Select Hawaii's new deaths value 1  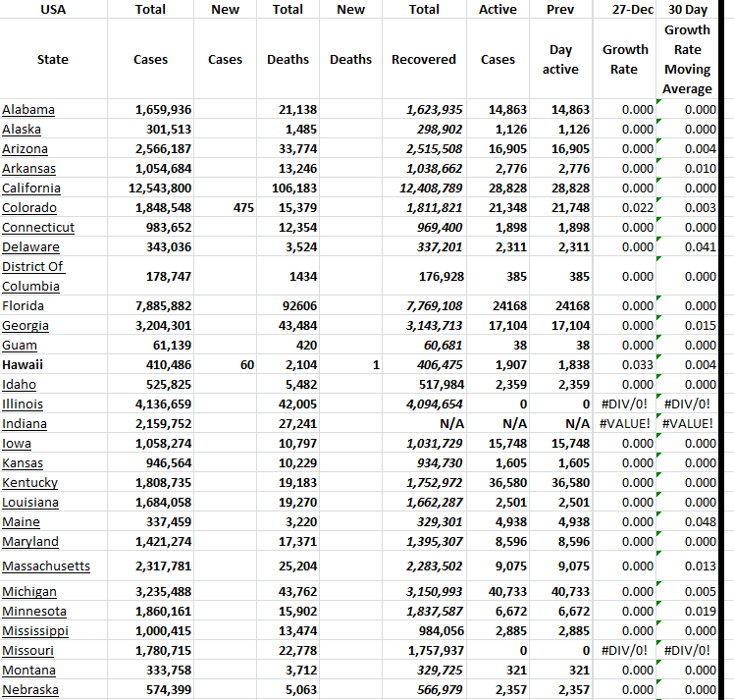click(x=376, y=365)
